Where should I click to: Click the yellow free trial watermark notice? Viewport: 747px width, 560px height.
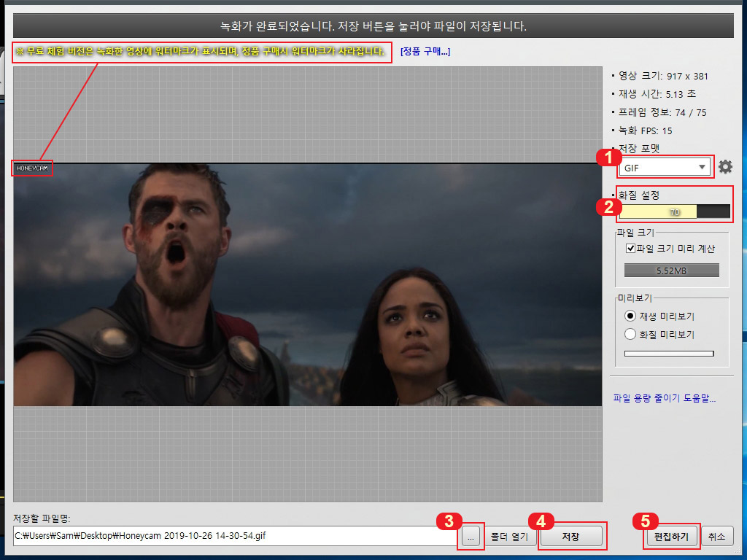(200, 51)
